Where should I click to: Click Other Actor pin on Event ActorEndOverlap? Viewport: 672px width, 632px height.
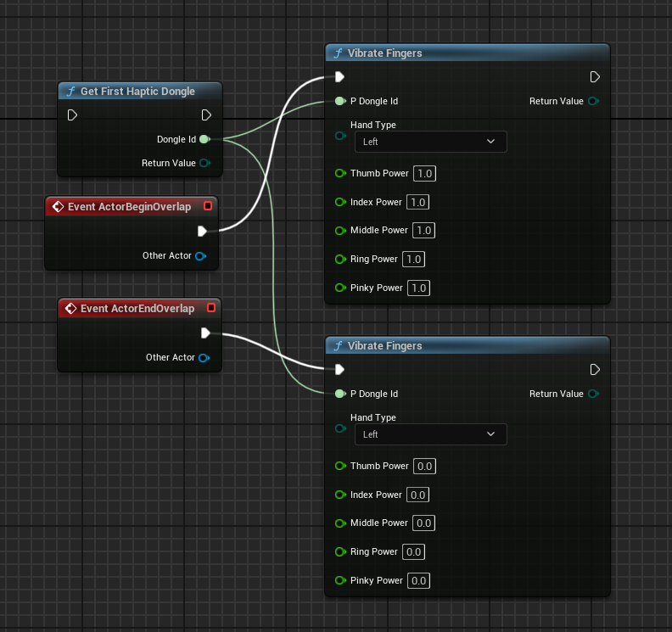click(x=204, y=358)
